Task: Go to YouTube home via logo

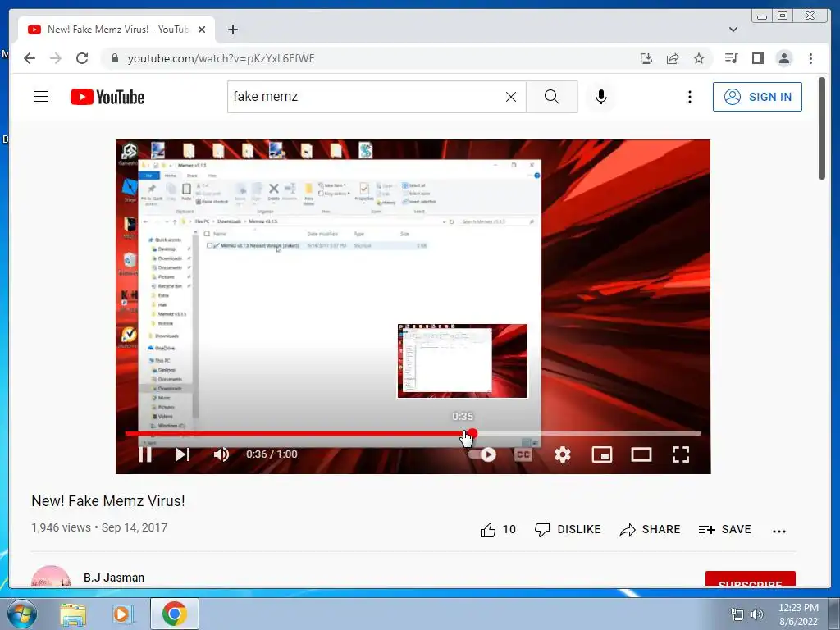Action: click(107, 97)
